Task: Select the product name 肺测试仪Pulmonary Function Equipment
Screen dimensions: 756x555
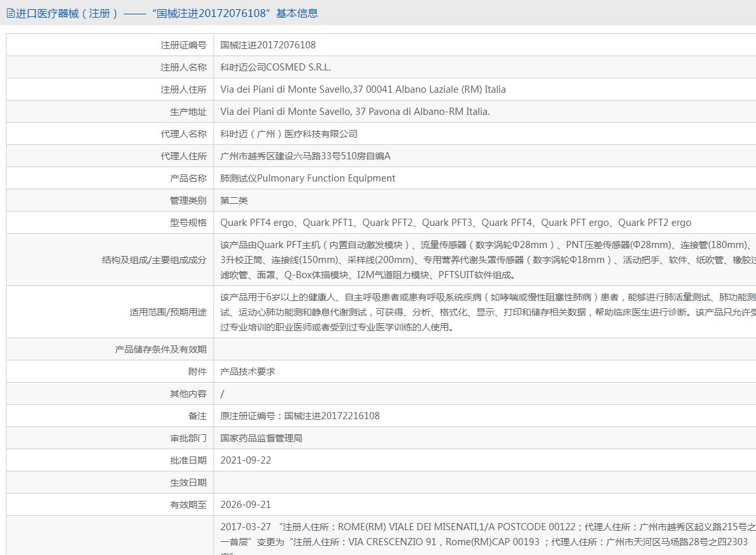Action: pos(307,178)
